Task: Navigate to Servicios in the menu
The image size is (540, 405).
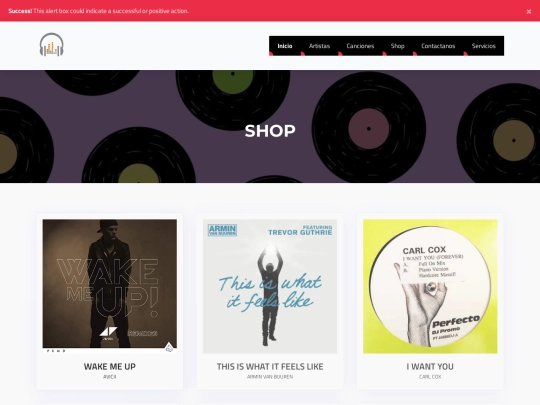Action: (484, 46)
